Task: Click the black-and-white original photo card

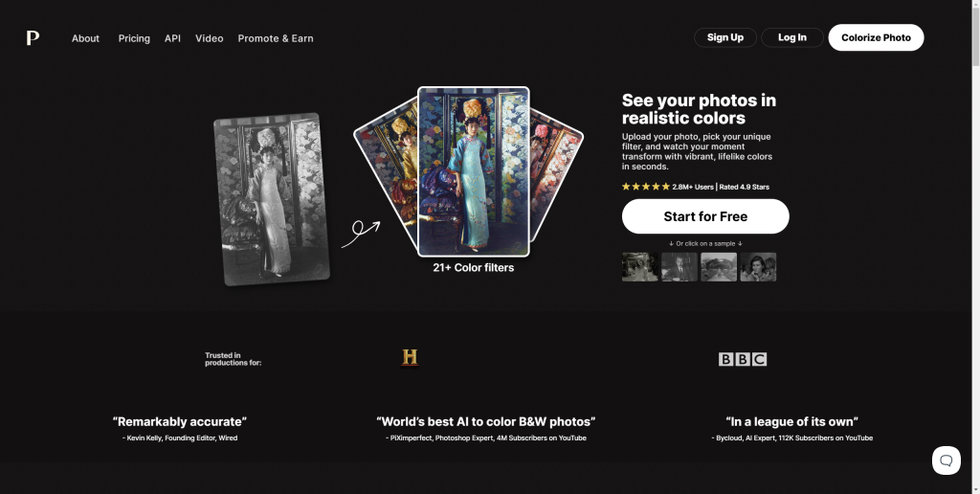Action: tap(272, 199)
